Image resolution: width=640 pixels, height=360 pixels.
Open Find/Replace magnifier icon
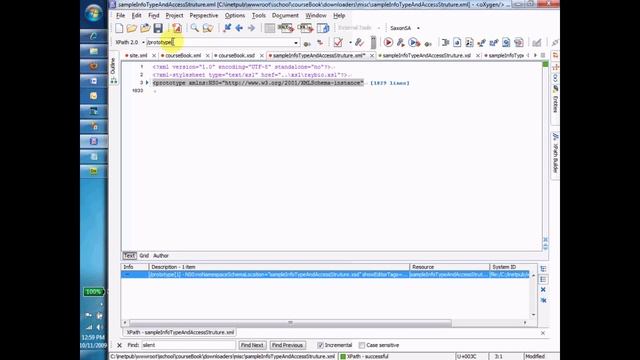coord(195,28)
